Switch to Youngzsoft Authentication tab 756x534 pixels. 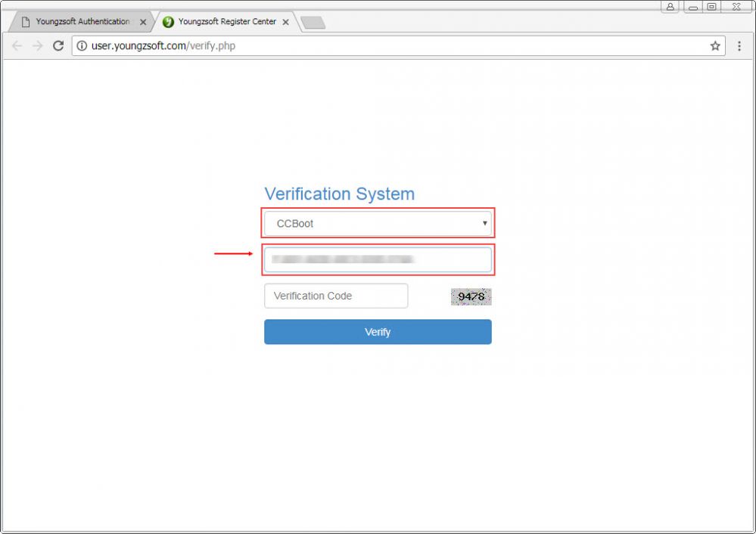(x=82, y=22)
